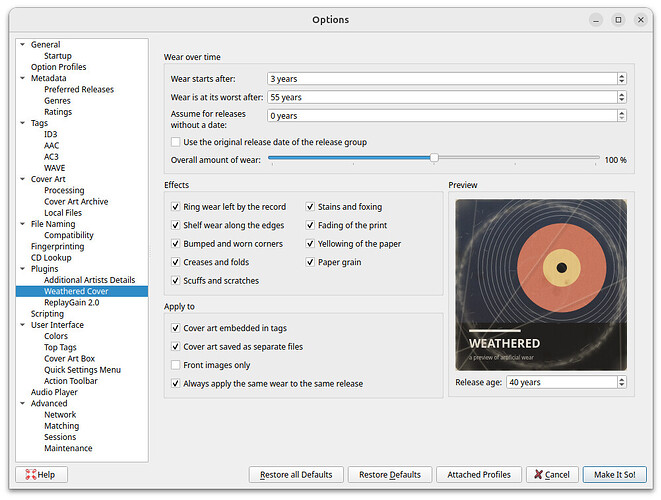Collapse the Advanced tree section
Screen dimensions: 661x500
pos(22,403)
